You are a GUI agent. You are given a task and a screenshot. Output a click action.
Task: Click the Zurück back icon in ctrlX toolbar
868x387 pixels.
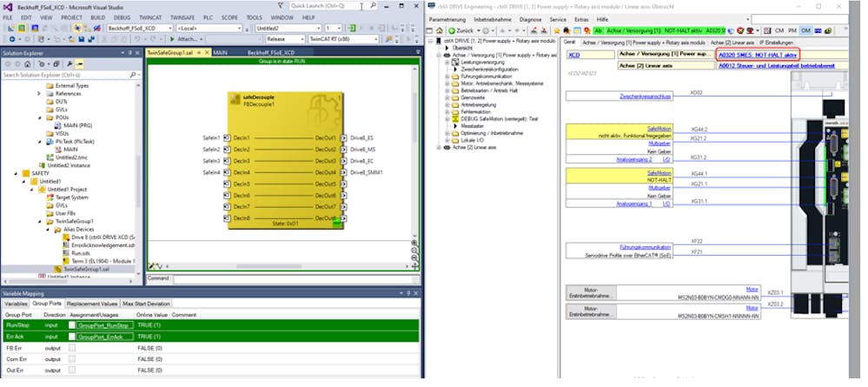pyautogui.click(x=452, y=30)
